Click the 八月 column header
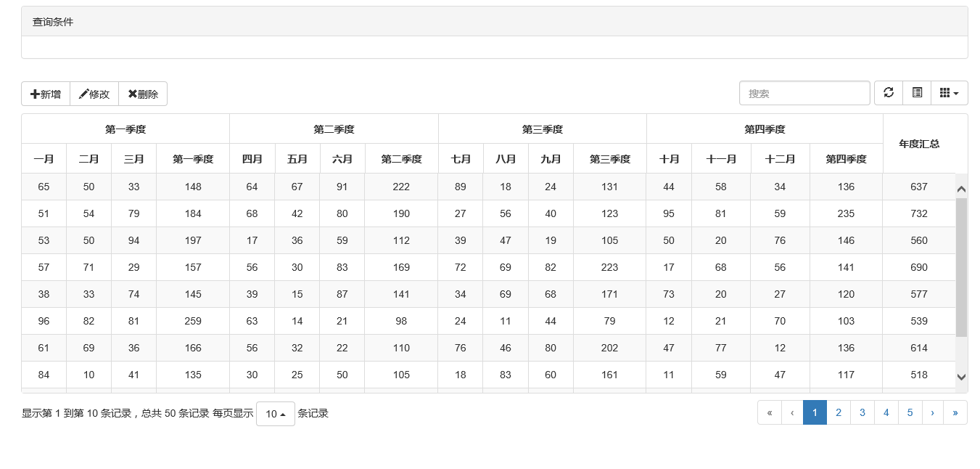This screenshot has height=469, width=980. tap(506, 159)
